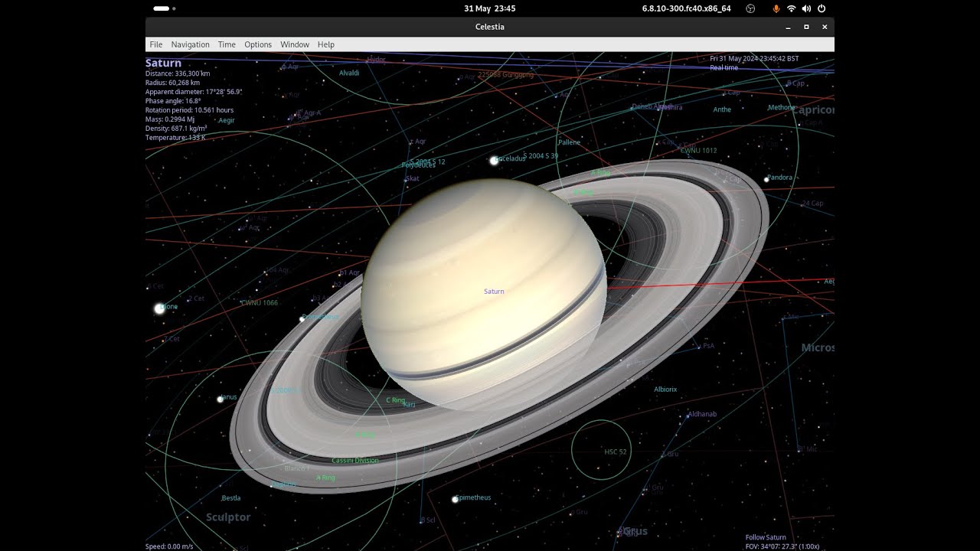Open the Window menu

coord(295,44)
